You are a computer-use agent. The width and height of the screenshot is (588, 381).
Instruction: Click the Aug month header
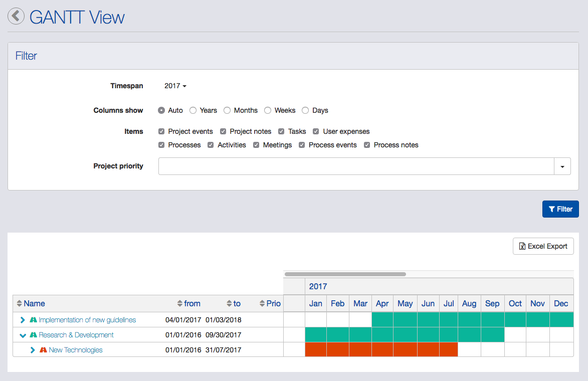coord(469,303)
